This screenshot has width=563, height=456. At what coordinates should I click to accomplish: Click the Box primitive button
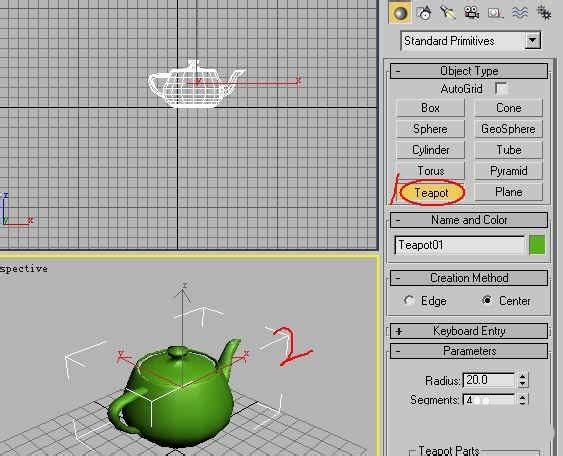coord(430,108)
